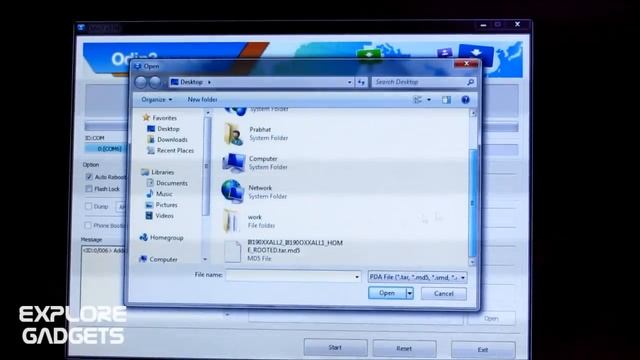Open the Organize dropdown menu
Screen dimensions: 640x360
coord(157,100)
